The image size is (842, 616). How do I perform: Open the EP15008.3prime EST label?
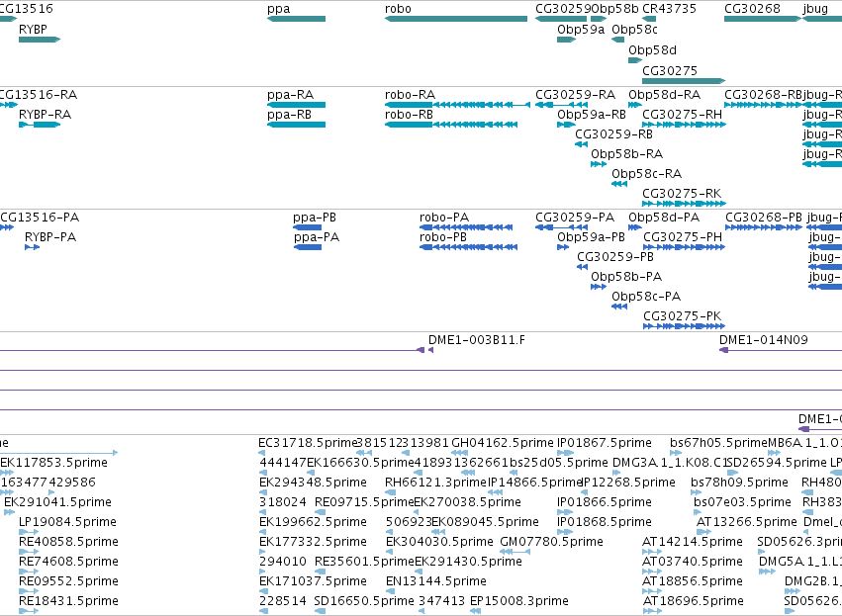tap(519, 601)
